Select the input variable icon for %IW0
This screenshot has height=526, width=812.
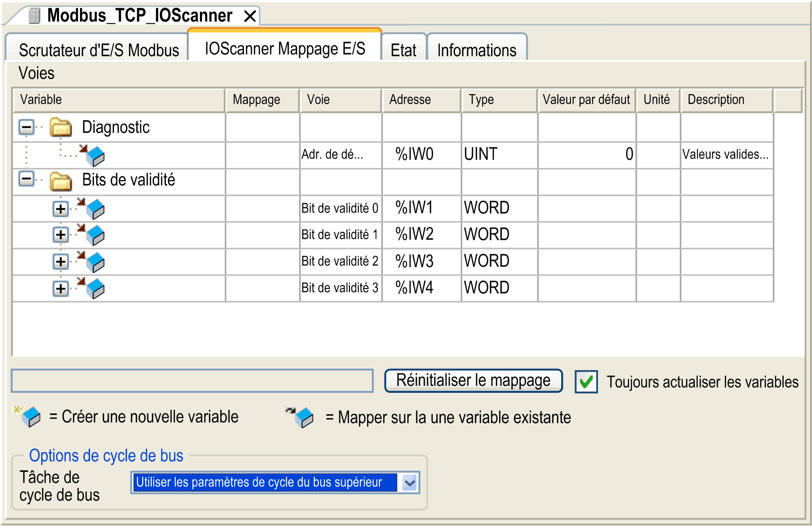92,155
